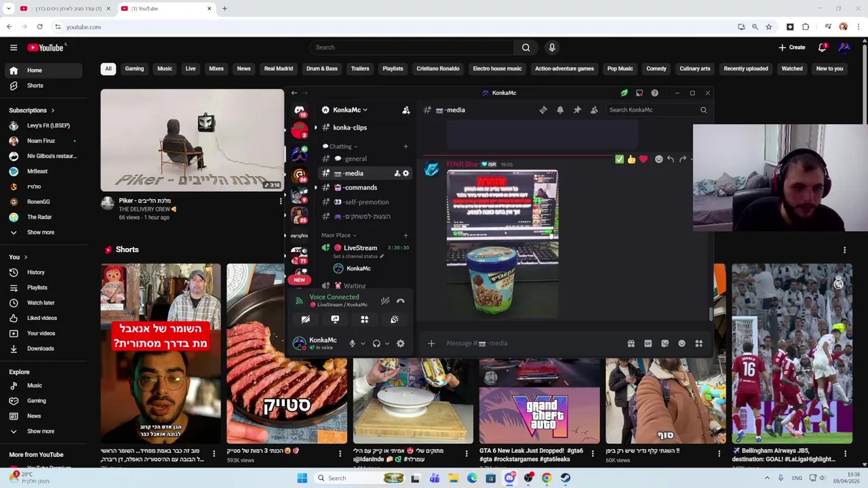React with the green checkmark emoji
Viewport: 868px width, 488px height.
(619, 159)
